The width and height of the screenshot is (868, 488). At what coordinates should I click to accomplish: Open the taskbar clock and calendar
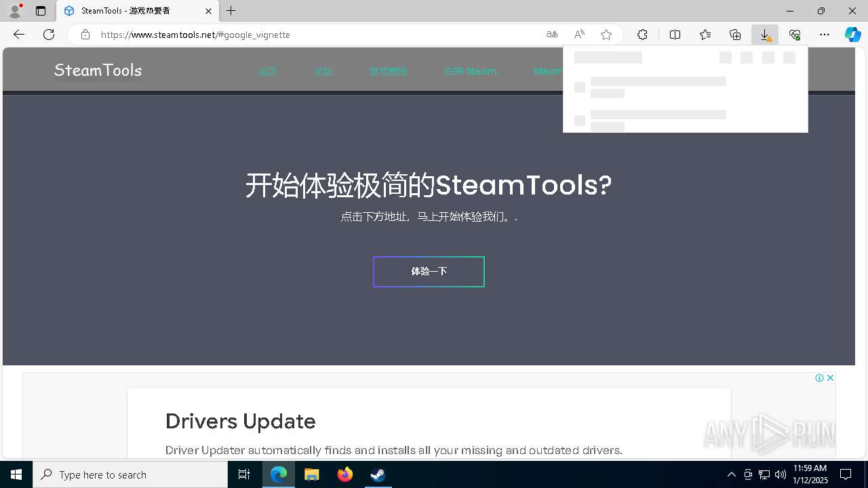click(x=810, y=474)
